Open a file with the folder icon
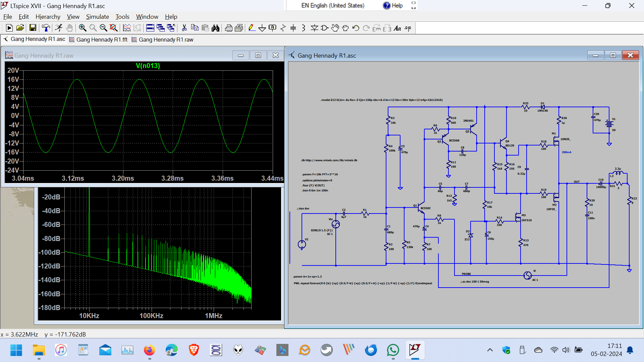This screenshot has width=644, height=362. click(20, 28)
